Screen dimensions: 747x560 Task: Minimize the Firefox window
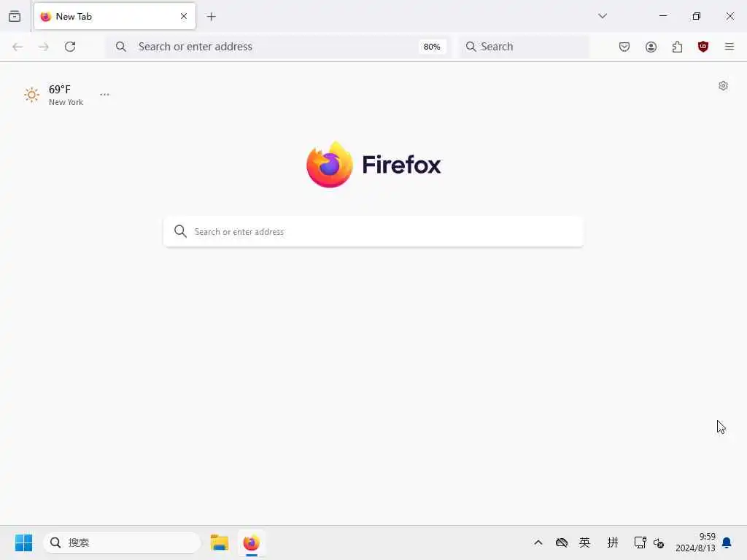(x=663, y=16)
